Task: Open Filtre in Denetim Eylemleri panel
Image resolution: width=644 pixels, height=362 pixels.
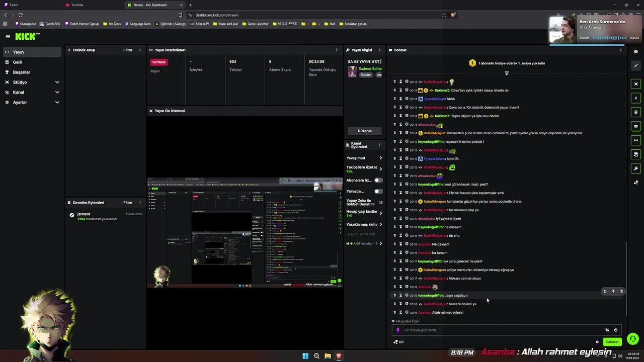Action: (128, 203)
